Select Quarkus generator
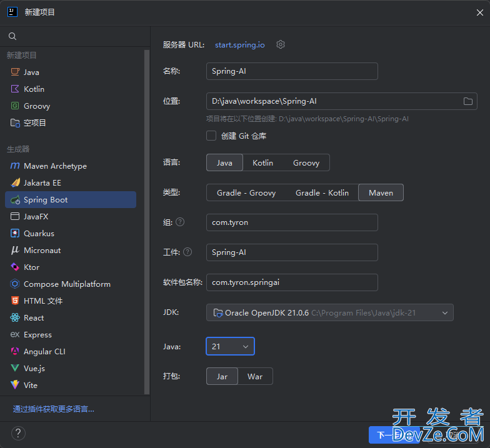 tap(71, 234)
